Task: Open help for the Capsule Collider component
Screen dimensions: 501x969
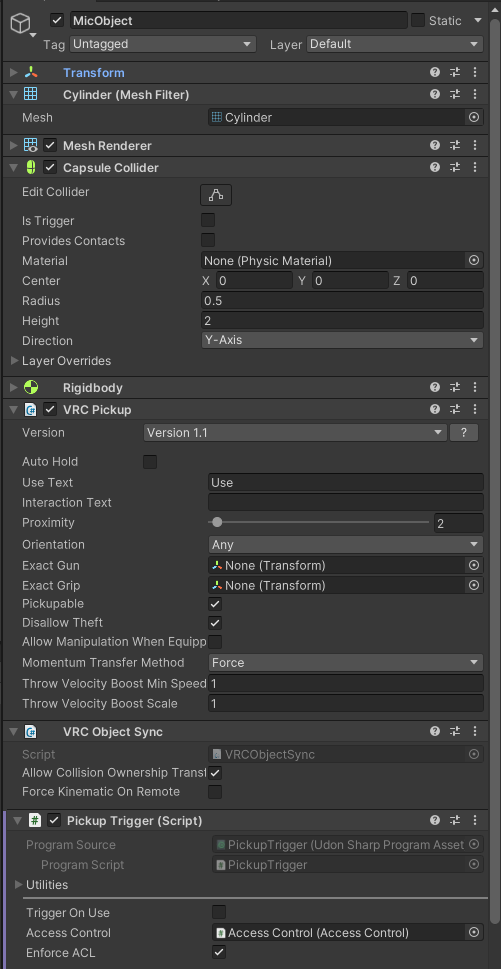Action: tap(435, 167)
